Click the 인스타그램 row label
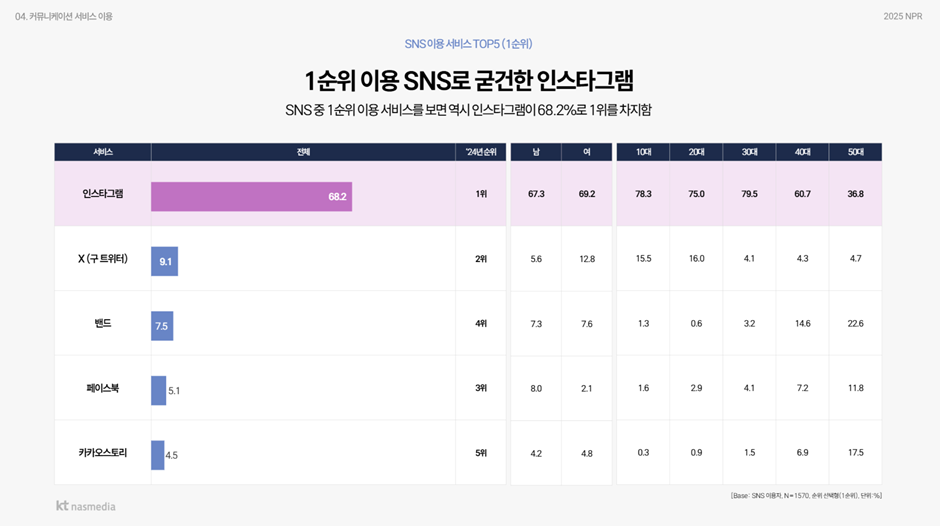 103,194
